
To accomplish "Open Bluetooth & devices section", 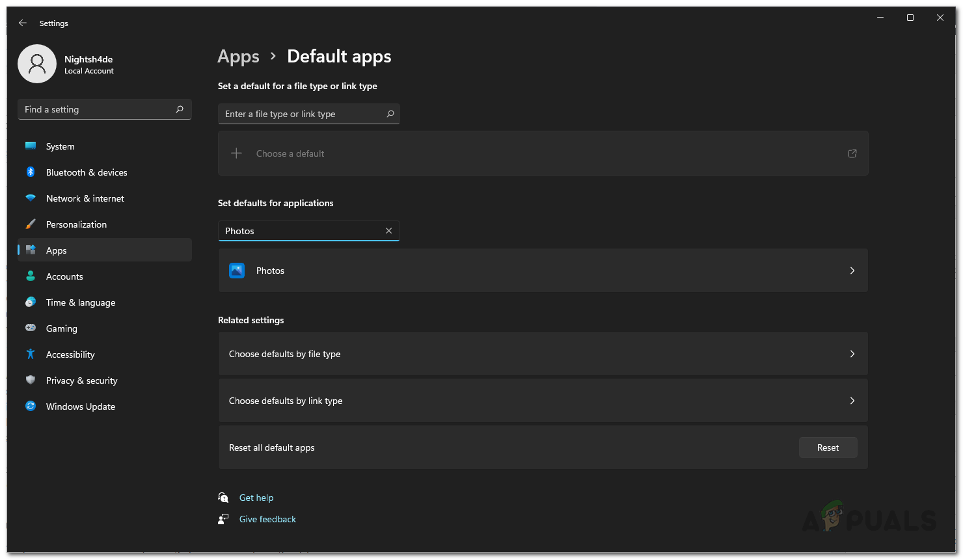I will 87,172.
